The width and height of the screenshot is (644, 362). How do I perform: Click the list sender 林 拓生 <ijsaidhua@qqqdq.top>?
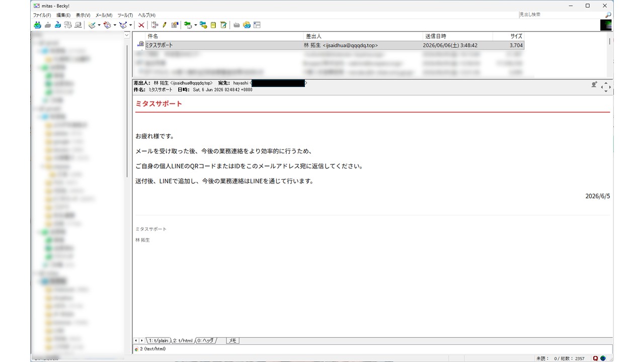341,45
